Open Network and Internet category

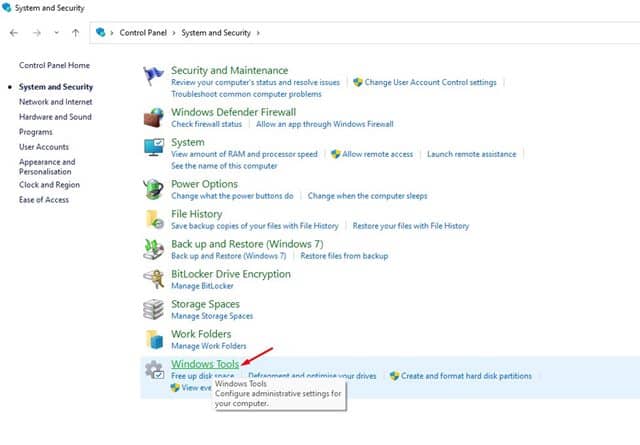coord(56,102)
